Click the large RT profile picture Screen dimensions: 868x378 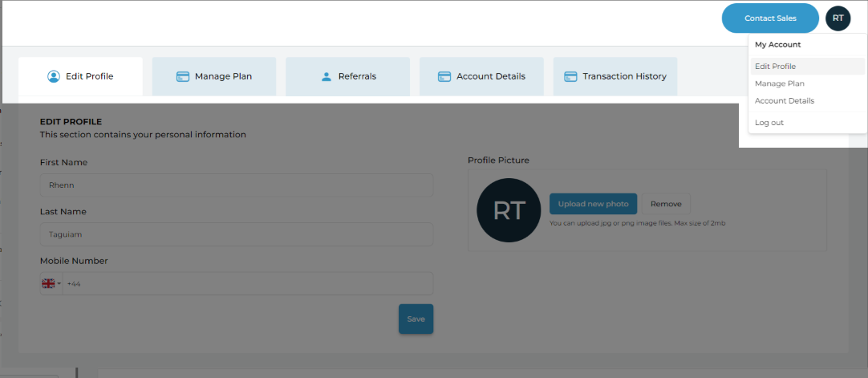(x=509, y=210)
